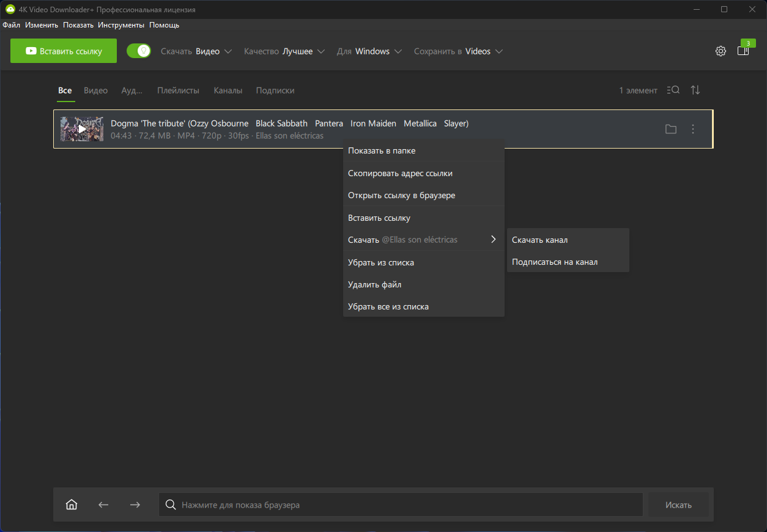The height and width of the screenshot is (532, 767).
Task: Open the Качество Лучшее dropdown
Action: [x=284, y=51]
